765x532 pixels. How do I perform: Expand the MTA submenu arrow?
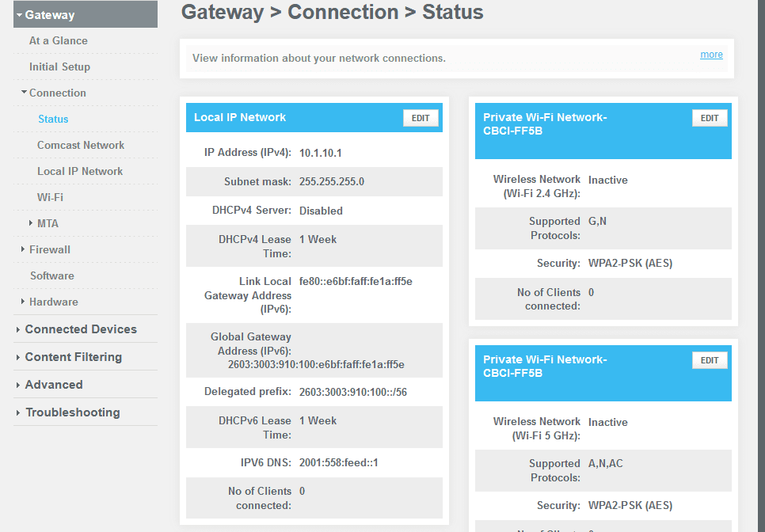32,222
